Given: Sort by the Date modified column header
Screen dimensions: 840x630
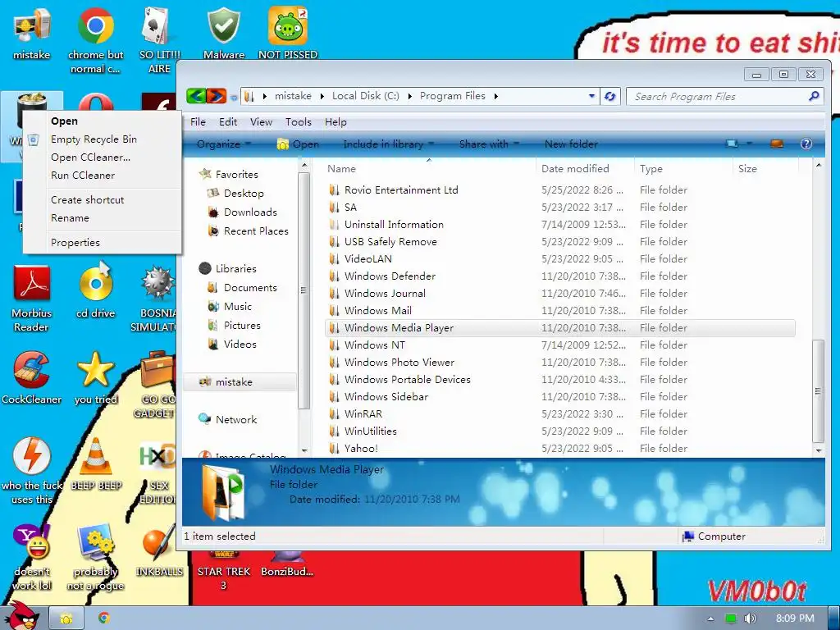Looking at the screenshot, I should click(585, 169).
